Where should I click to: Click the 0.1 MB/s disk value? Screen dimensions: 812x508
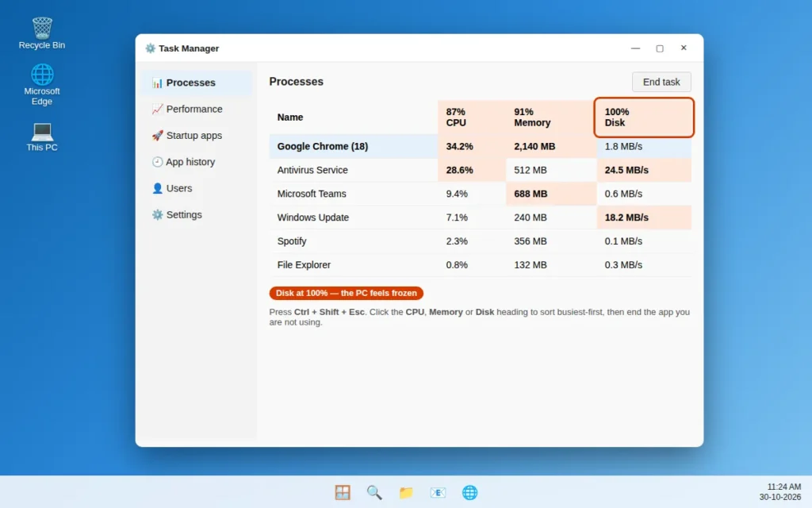point(623,241)
